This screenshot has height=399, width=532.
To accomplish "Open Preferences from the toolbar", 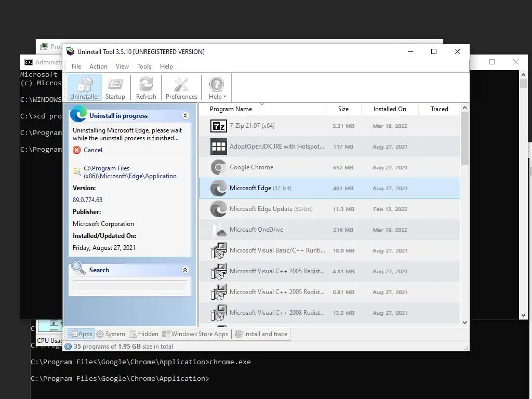I will (181, 87).
